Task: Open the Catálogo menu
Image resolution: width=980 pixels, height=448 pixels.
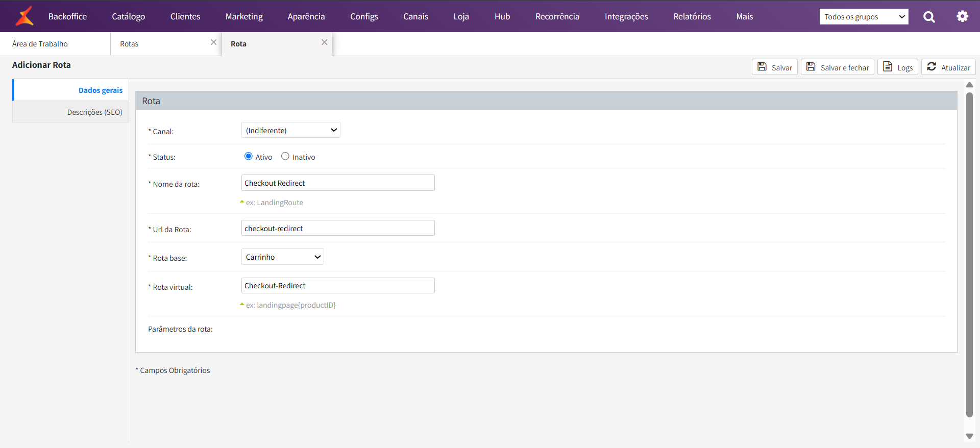Action: click(x=129, y=16)
